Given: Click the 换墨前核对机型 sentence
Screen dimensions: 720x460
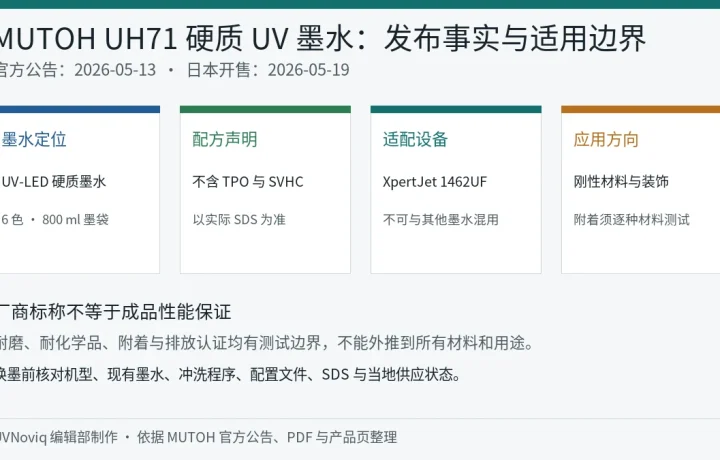Looking at the screenshot, I should pyautogui.click(x=231, y=375).
